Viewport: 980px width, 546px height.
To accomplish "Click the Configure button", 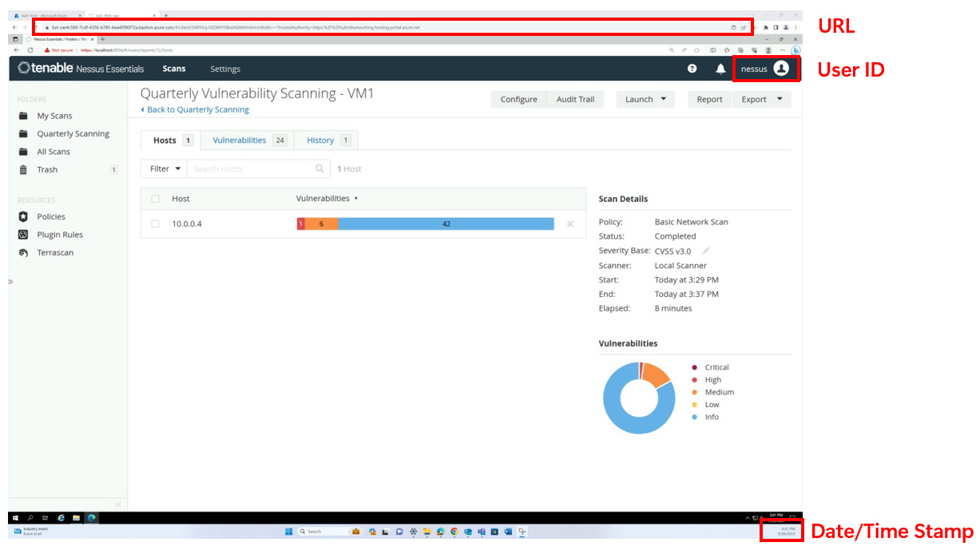I will click(x=518, y=99).
